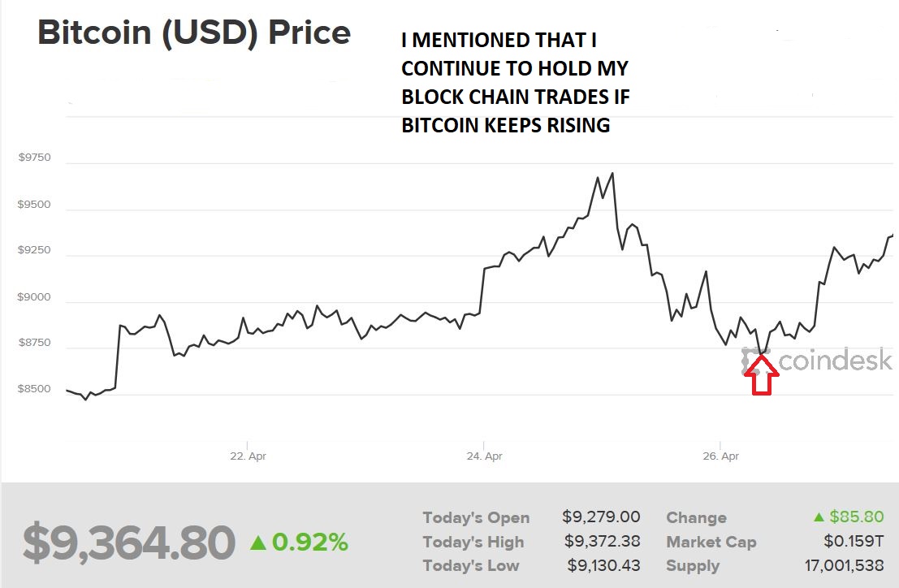Click the coindesk logo icon
The image size is (899, 588).
(x=754, y=361)
